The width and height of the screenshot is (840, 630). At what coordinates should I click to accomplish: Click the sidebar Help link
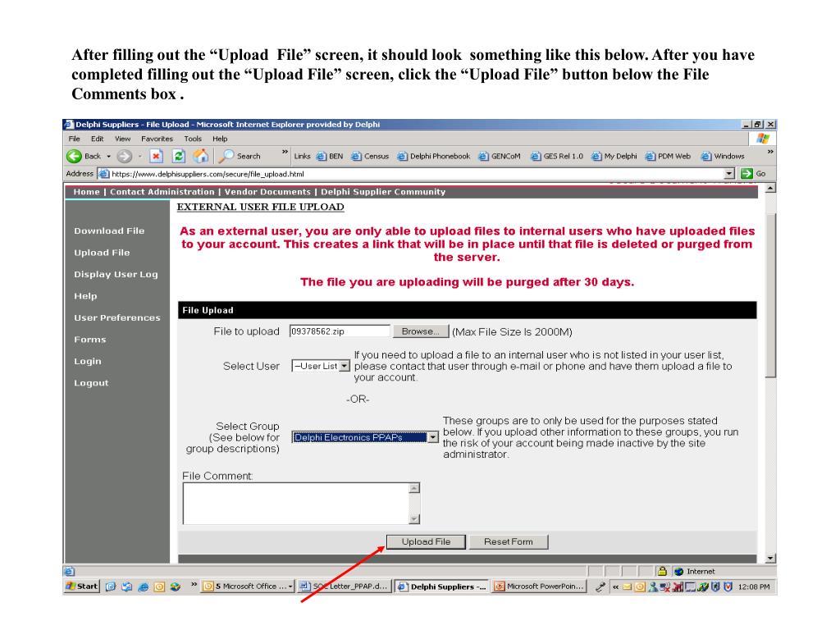pos(85,296)
